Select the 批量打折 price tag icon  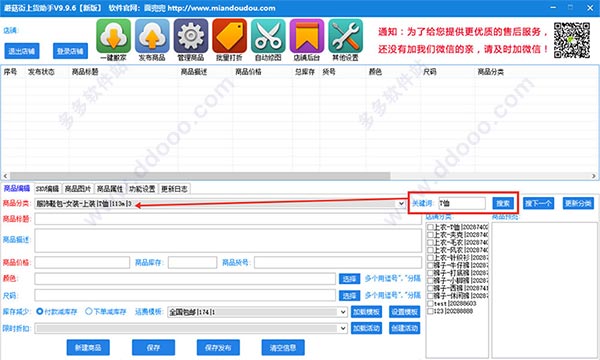pos(229,36)
